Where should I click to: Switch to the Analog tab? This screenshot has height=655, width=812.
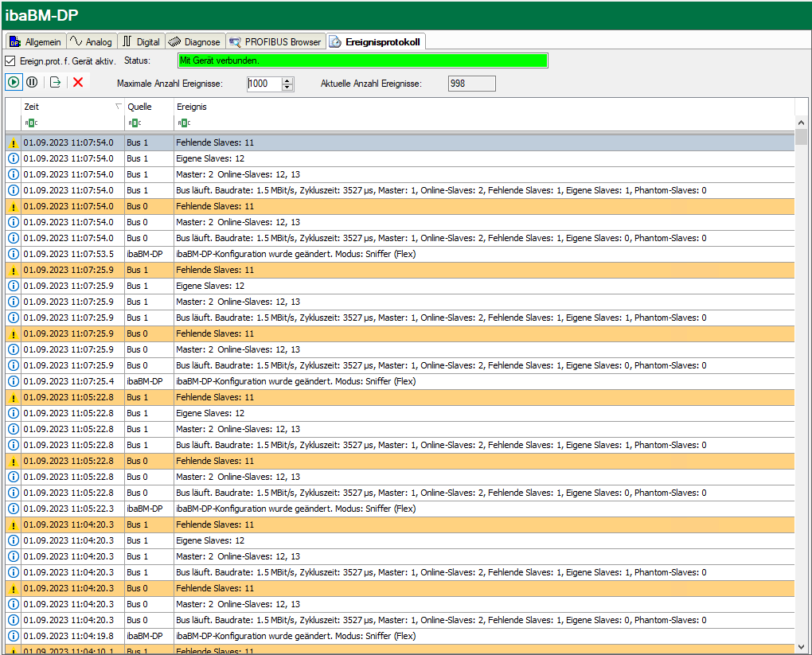(x=92, y=41)
